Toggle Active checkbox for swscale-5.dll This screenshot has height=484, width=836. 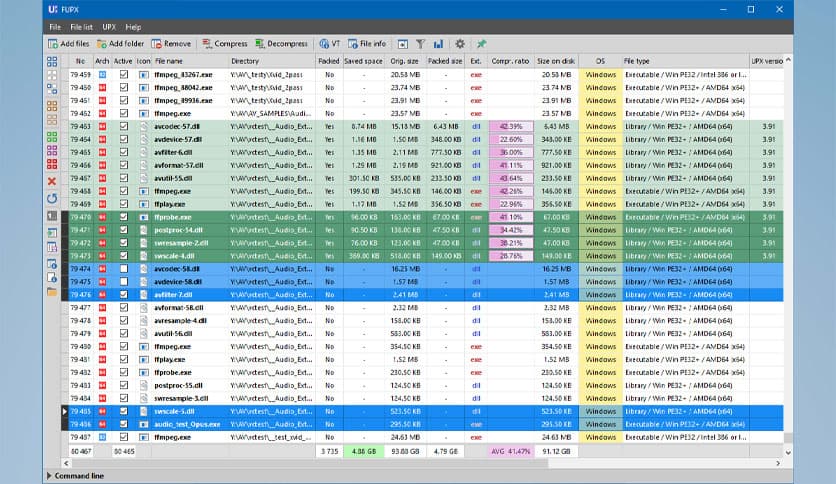pos(124,411)
